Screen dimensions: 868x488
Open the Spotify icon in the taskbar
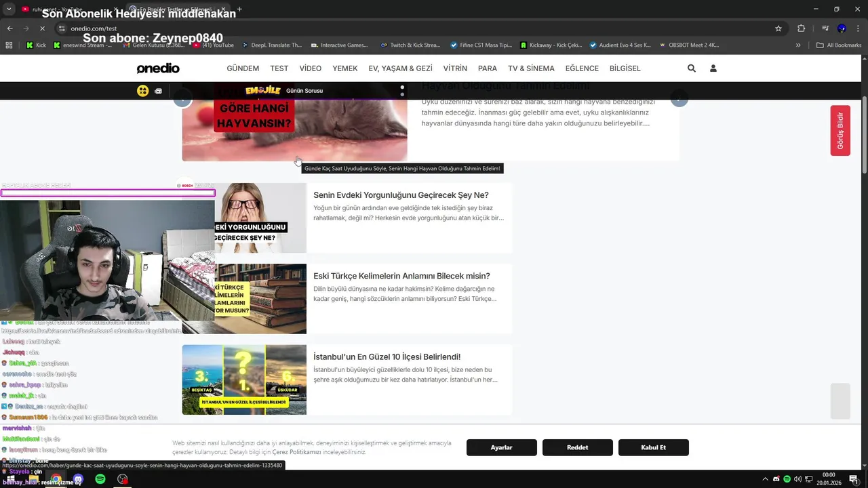tap(100, 479)
